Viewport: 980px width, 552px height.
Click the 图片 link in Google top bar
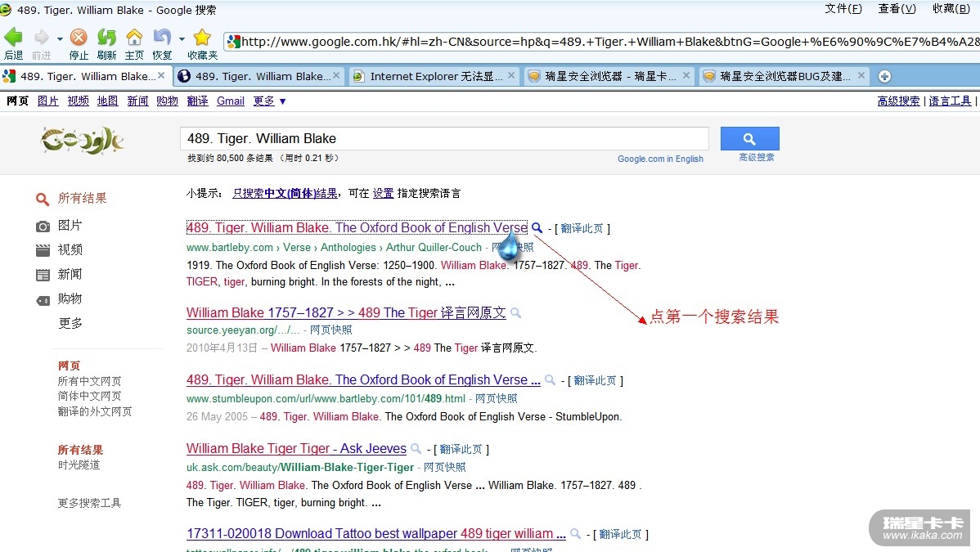click(48, 101)
